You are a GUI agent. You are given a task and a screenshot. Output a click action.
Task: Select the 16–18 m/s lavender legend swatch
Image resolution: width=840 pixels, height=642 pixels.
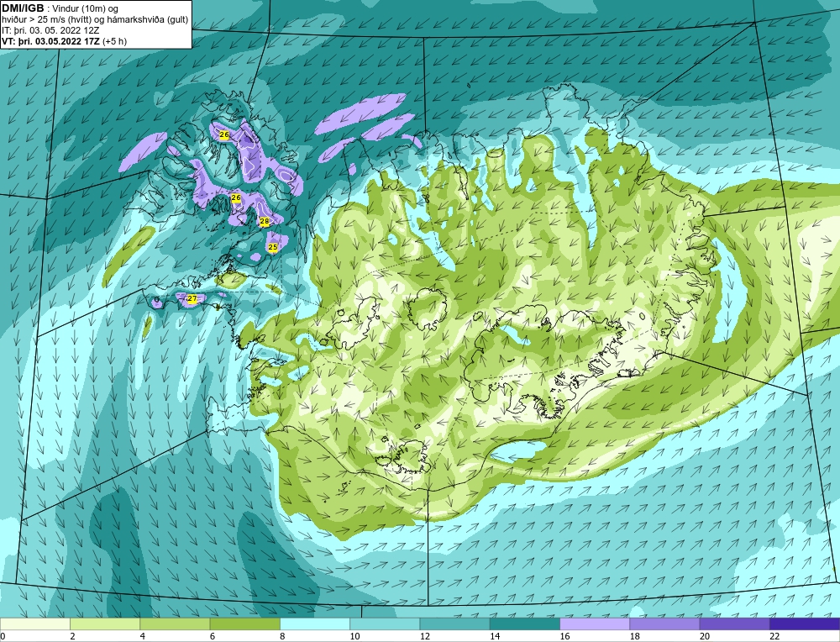click(x=595, y=624)
